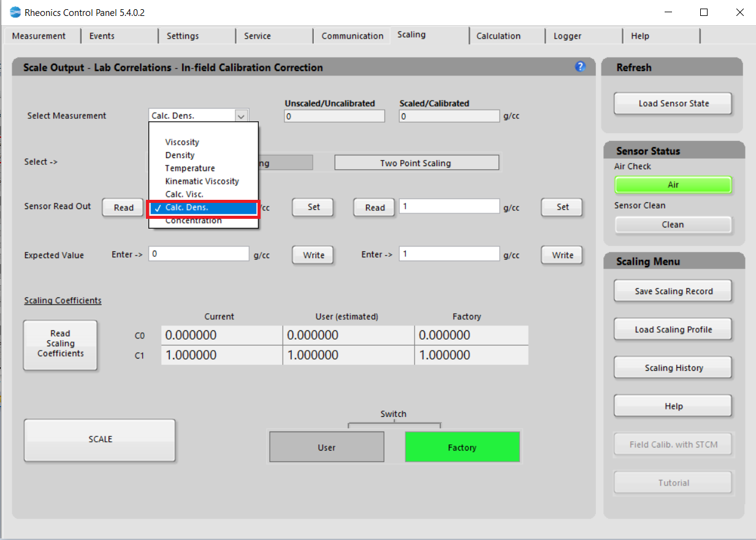Screen dimensions: 756x540
Task: Open Load Scaling Profile
Action: tap(673, 330)
